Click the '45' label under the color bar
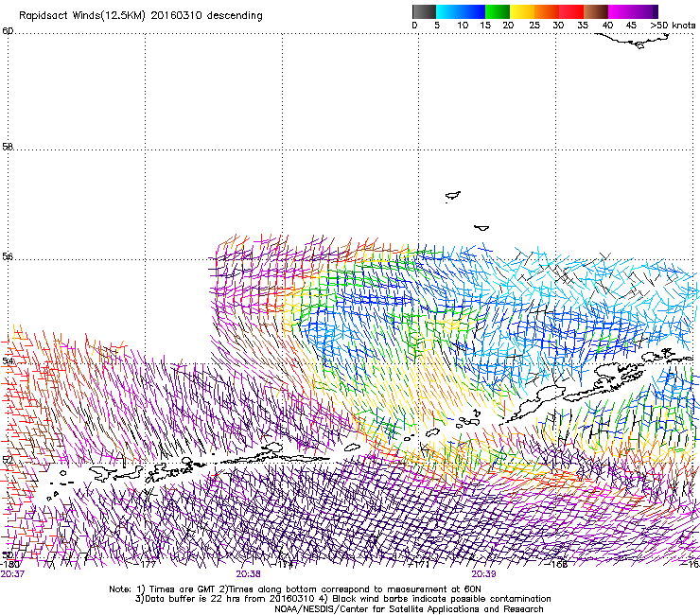This screenshot has height=615, width=700. coord(631,26)
